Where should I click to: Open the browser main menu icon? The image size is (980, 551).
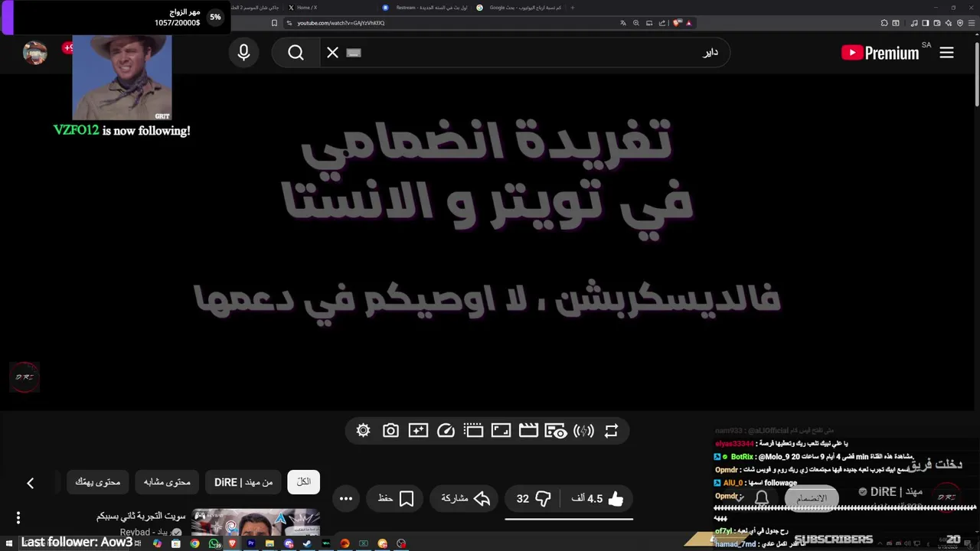[971, 23]
